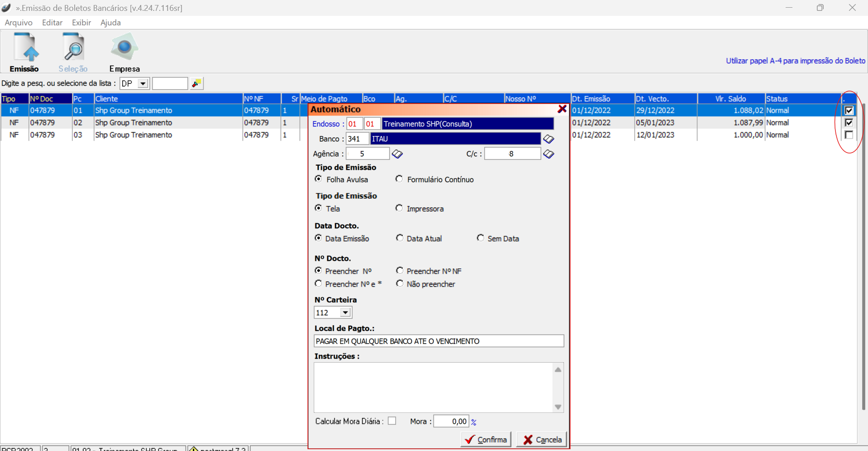
Task: Close the Automático dialog with red X
Action: coord(562,109)
